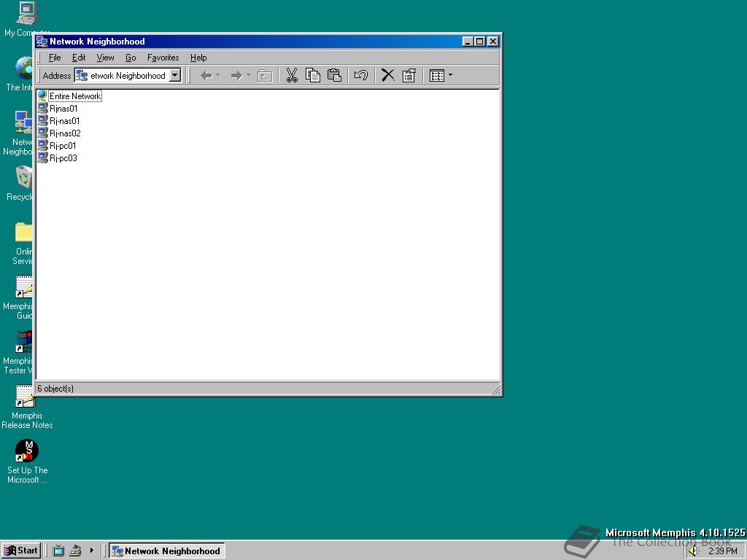Click the Back arrow toolbar button

[x=206, y=75]
